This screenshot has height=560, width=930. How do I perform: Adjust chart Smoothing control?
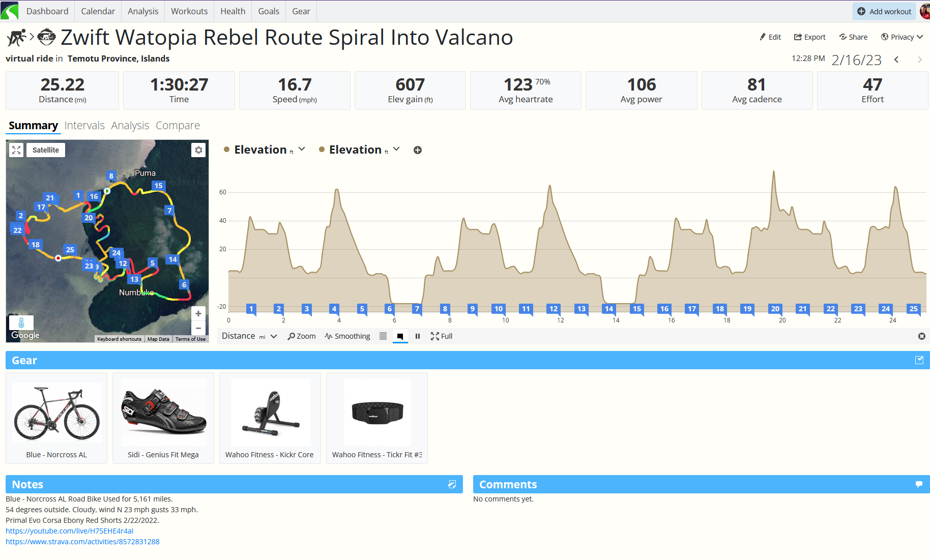(x=347, y=336)
